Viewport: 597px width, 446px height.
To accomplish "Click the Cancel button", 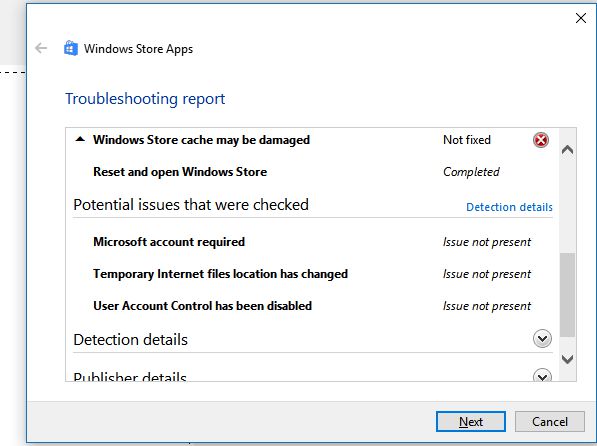I will 549,422.
